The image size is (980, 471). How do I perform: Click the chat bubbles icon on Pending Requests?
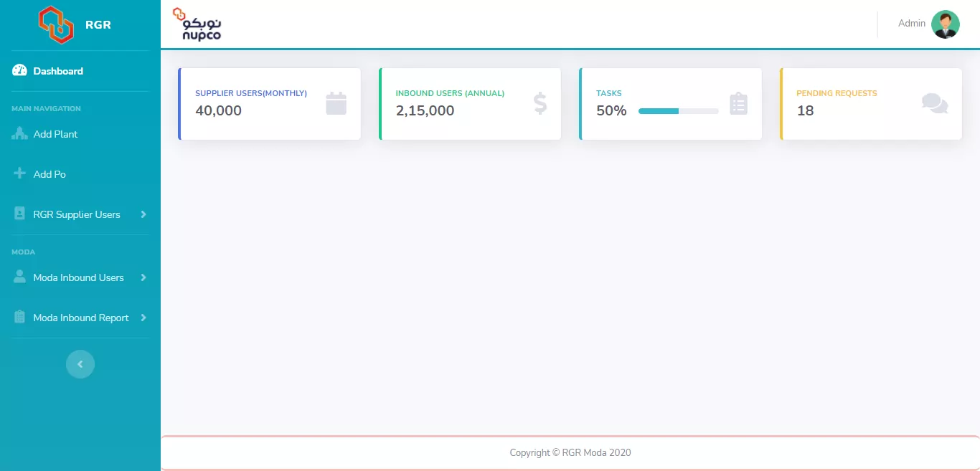tap(934, 104)
